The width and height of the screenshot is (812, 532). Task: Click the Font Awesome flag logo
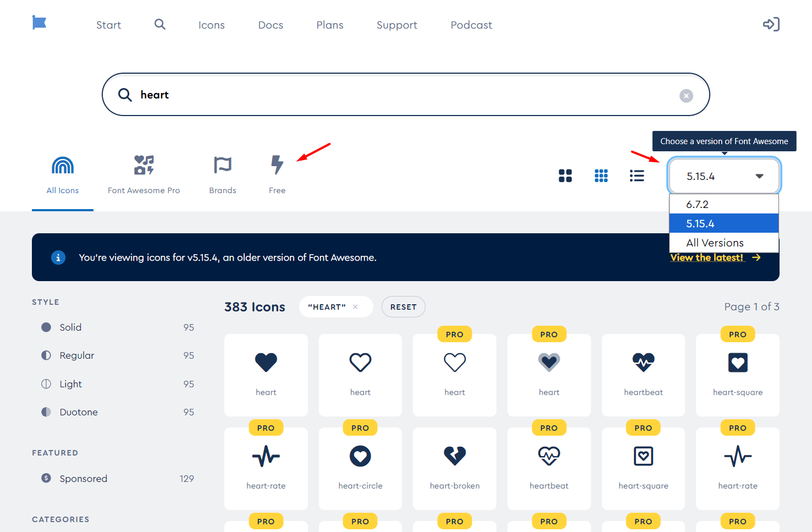point(39,23)
